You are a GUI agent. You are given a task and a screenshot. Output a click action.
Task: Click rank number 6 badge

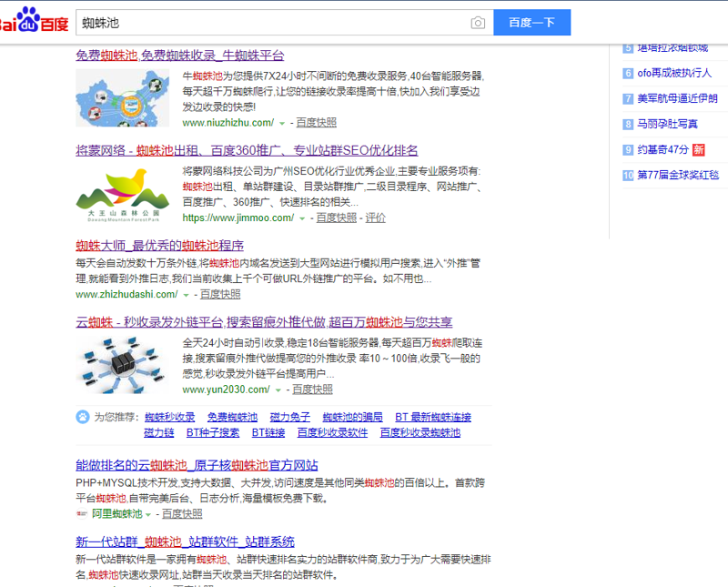(628, 73)
